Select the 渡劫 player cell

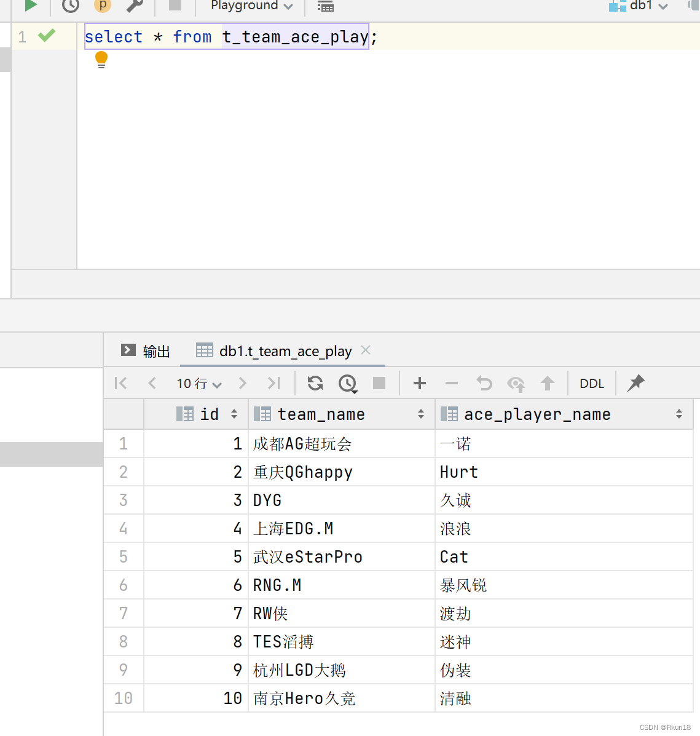tap(564, 613)
